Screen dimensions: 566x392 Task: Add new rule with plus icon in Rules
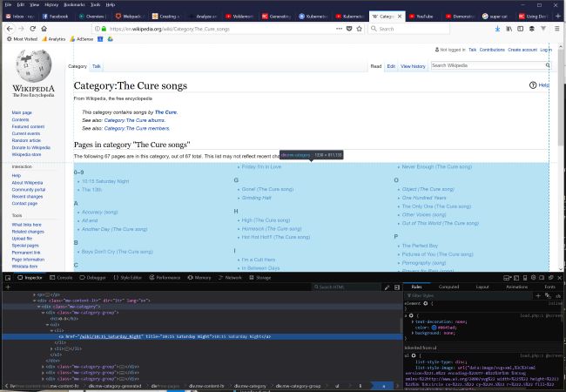coord(538,295)
